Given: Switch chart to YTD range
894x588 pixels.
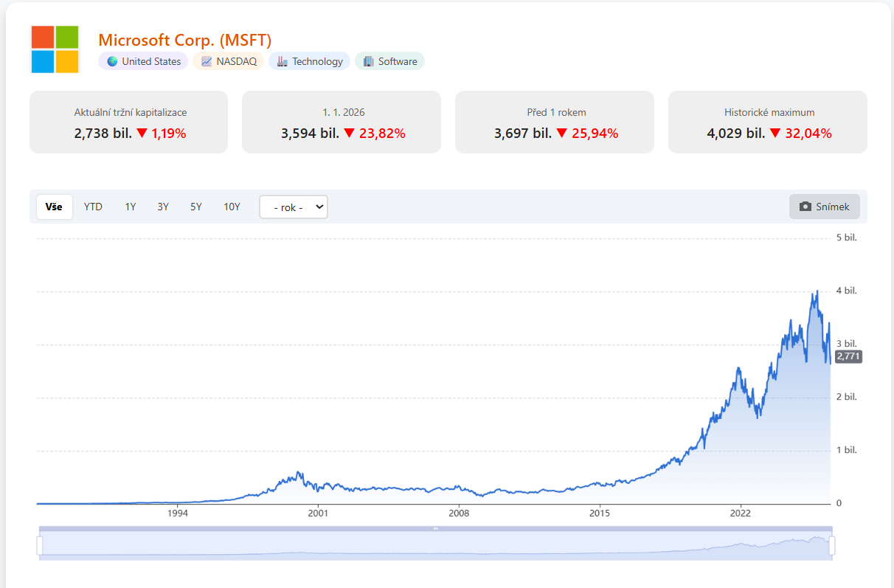Looking at the screenshot, I should coord(93,207).
